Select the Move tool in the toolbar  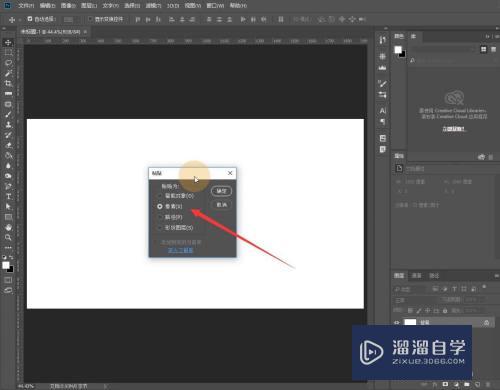[x=8, y=42]
